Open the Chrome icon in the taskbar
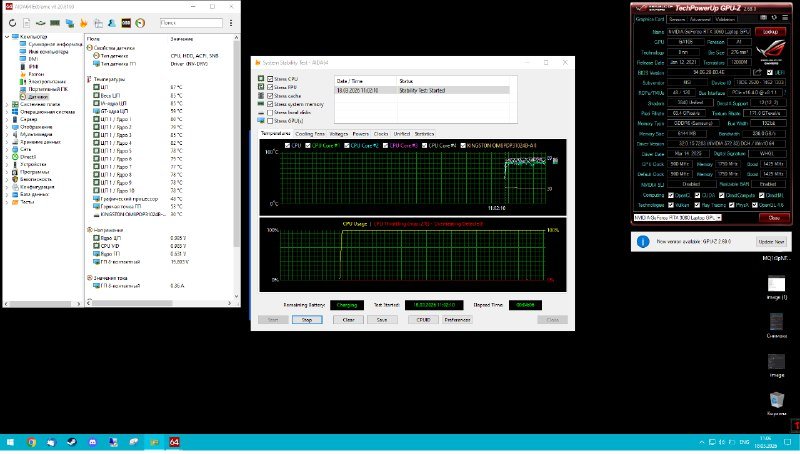The width and height of the screenshot is (800, 454). click(x=32, y=441)
